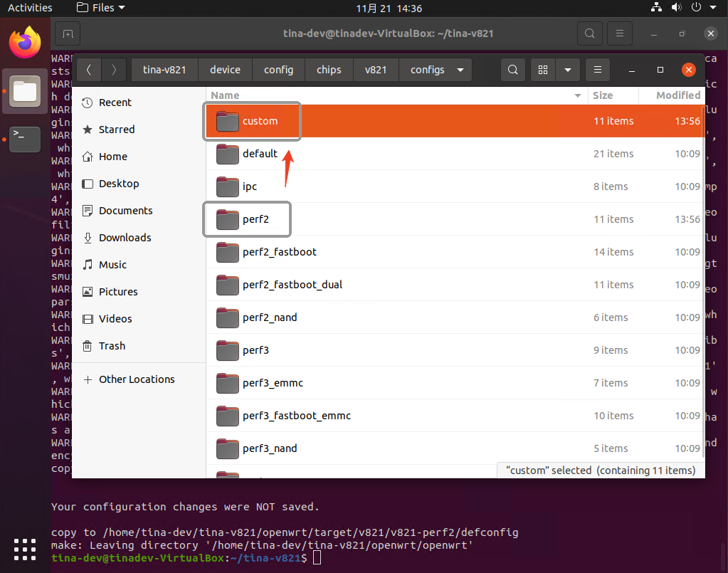The image size is (728, 573).
Task: Select the perf2_fastboot folder
Action: coord(279,252)
